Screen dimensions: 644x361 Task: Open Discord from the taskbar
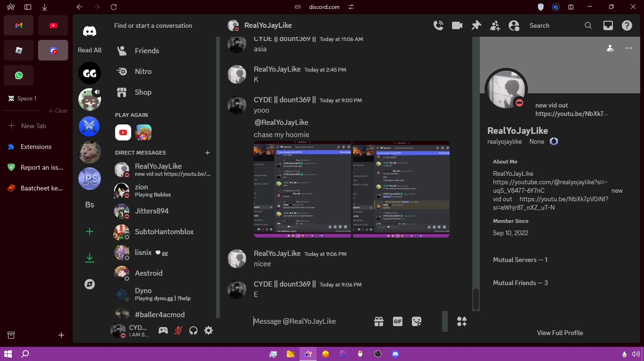(x=395, y=354)
